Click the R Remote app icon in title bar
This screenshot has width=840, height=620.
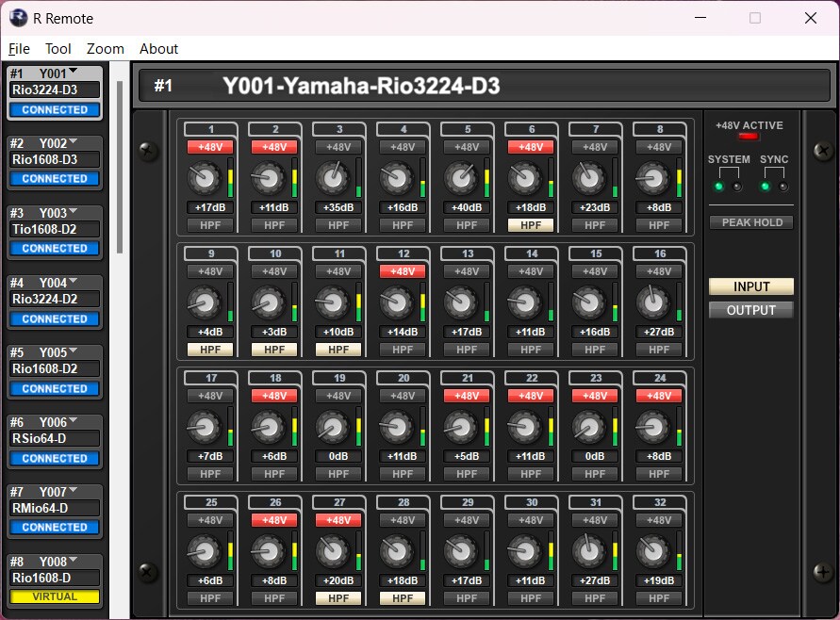[18, 18]
